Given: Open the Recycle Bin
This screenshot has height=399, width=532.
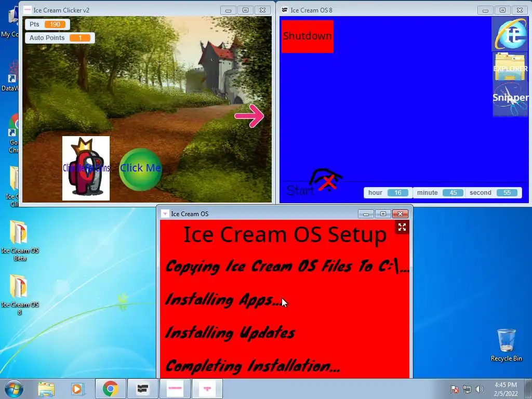Looking at the screenshot, I should (x=506, y=345).
